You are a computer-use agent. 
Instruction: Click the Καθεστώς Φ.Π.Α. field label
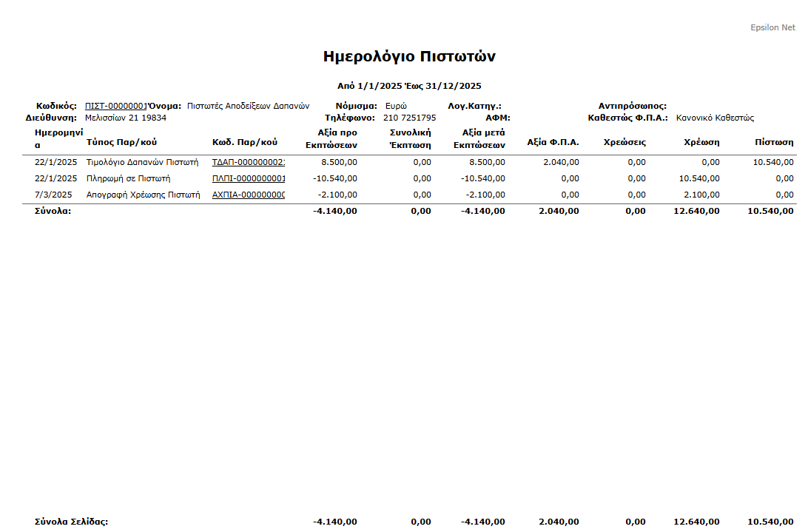coord(628,118)
